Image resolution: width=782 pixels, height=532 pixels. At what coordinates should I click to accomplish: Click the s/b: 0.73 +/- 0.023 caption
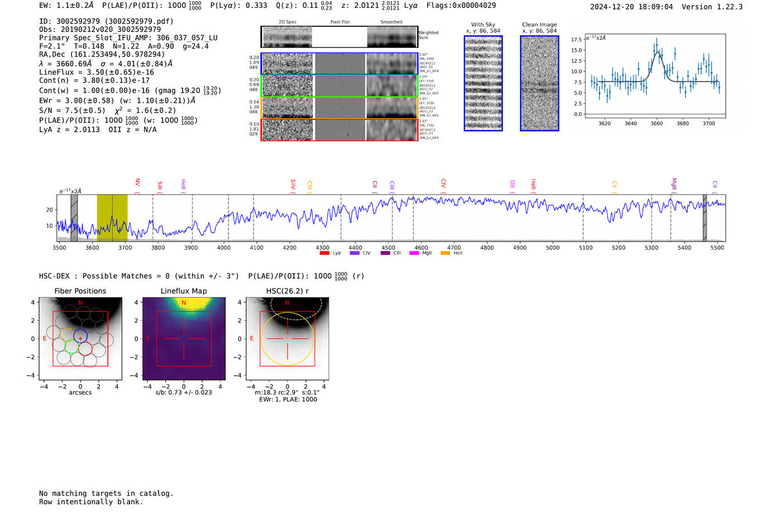tap(184, 392)
